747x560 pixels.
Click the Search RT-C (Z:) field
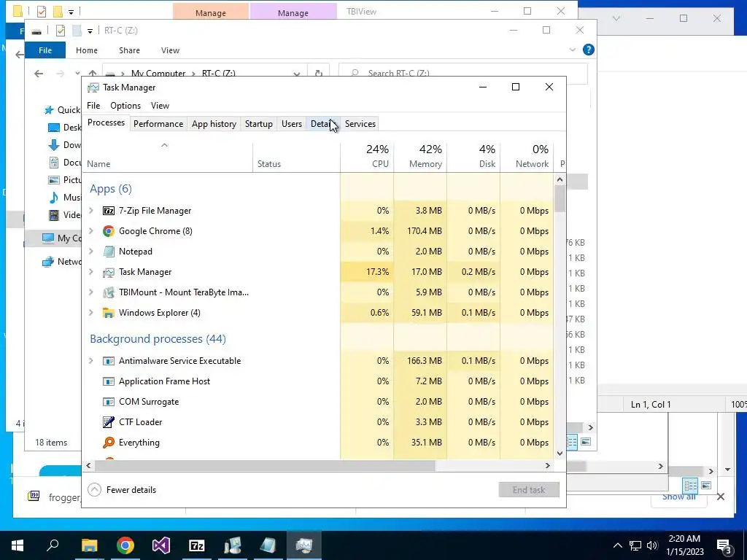click(x=462, y=74)
